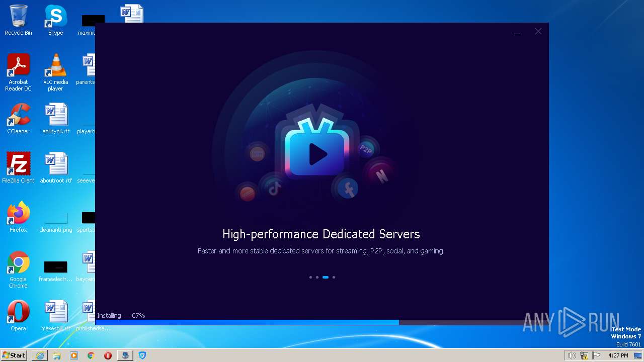644x362 pixels.
Task: Click the installation progress bar
Action: click(322, 322)
